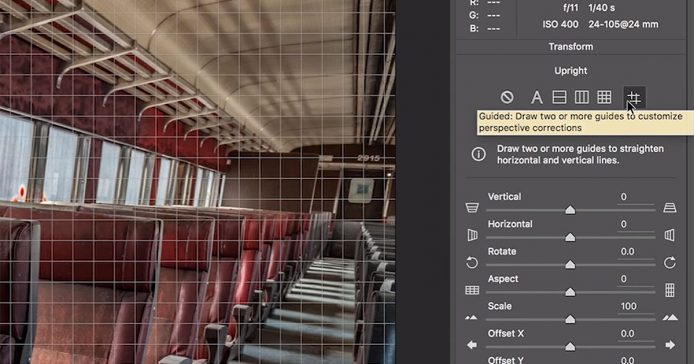Click the Horizontal slider handle
694x364 pixels.
tap(570, 237)
